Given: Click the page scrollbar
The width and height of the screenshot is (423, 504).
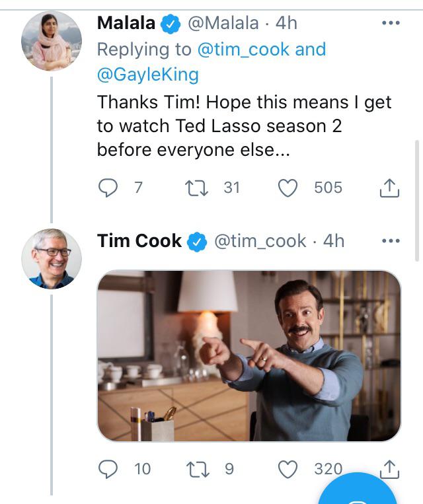Looking at the screenshot, I should [x=416, y=198].
